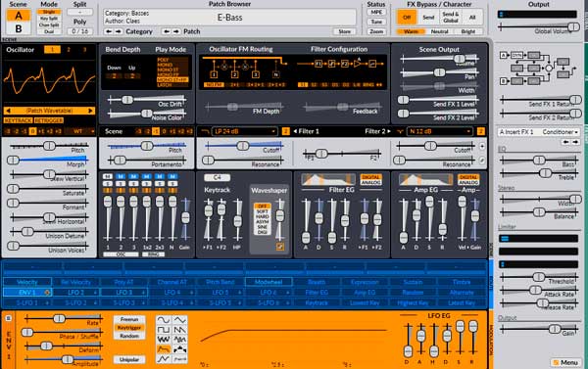
Task: Click the Filter 1 Cutoff slider
Action: (243, 146)
